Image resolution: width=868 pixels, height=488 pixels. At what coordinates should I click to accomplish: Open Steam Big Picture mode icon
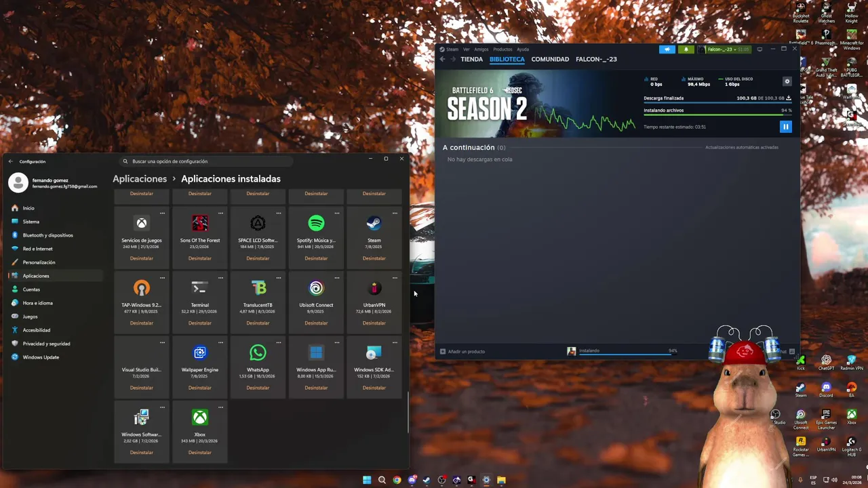pos(759,49)
